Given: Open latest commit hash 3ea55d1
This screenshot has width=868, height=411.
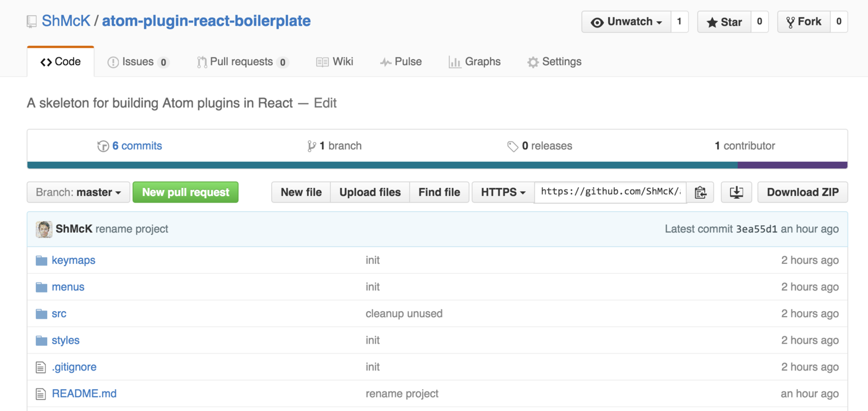Looking at the screenshot, I should point(756,229).
